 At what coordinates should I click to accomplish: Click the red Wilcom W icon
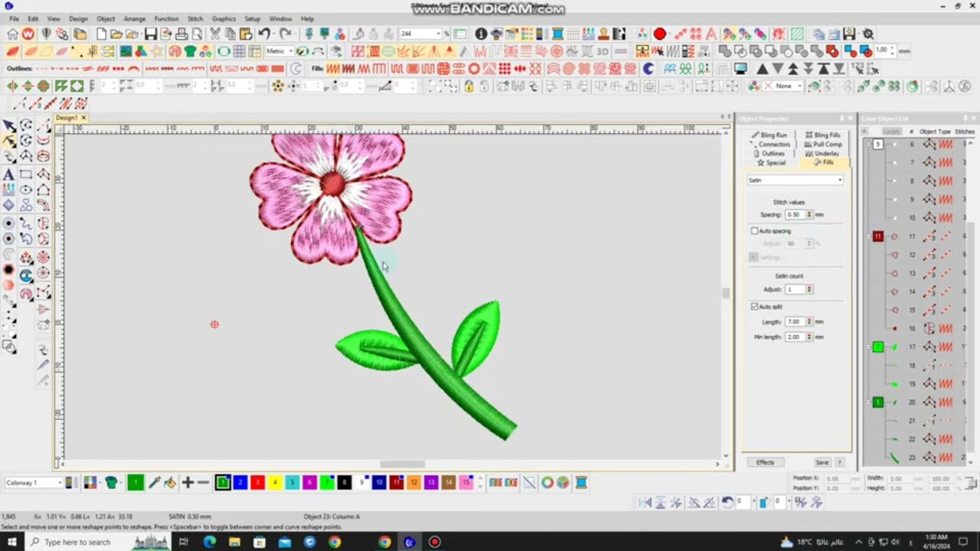28,34
